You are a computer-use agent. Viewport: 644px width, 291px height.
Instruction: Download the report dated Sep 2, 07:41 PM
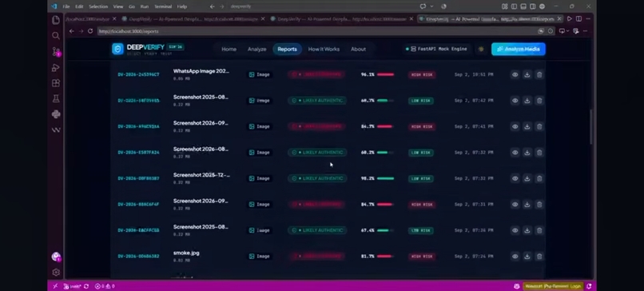click(x=527, y=126)
